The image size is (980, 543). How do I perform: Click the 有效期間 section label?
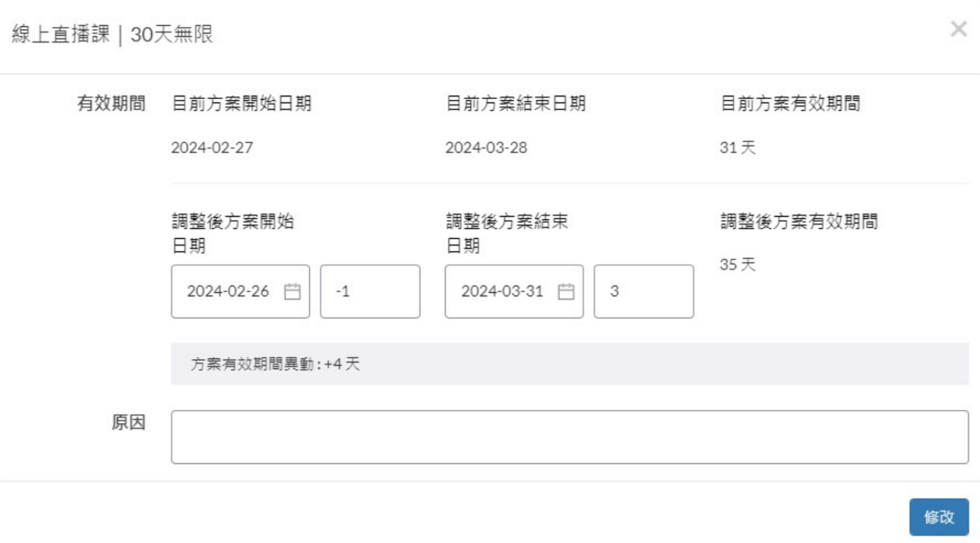point(111,104)
